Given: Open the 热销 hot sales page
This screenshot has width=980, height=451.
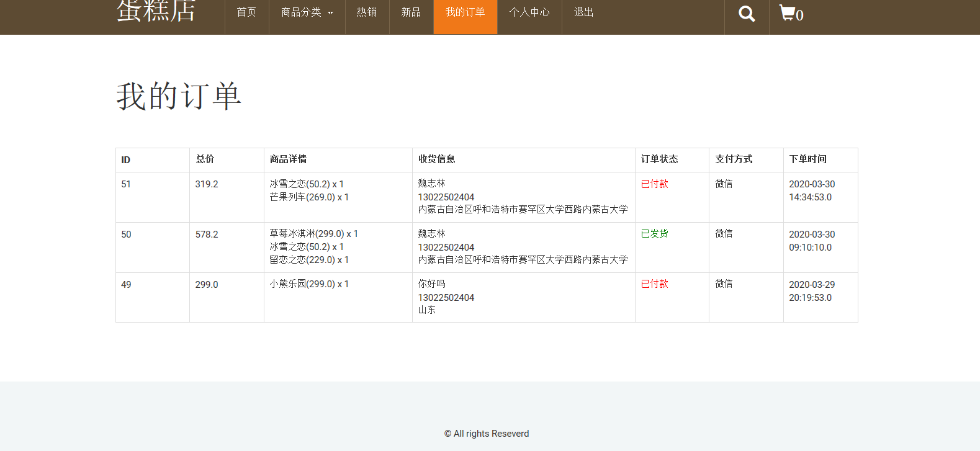Looking at the screenshot, I should click(367, 12).
